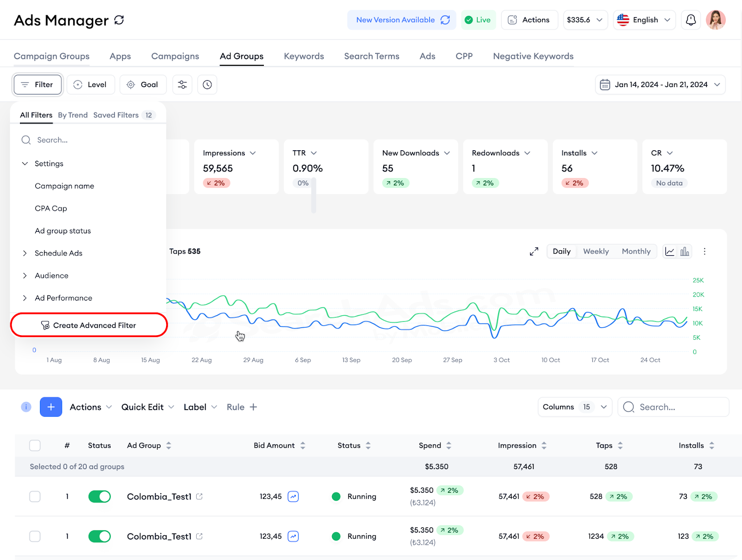This screenshot has width=742, height=560.
Task: Open the sliders settings icon in toolbar
Action: coord(182,85)
